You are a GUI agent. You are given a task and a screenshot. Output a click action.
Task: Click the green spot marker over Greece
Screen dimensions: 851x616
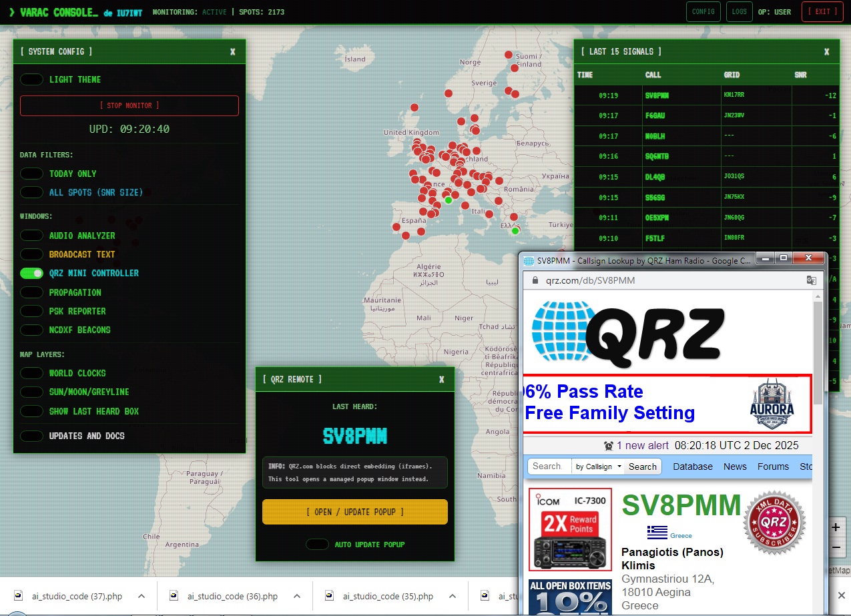pyautogui.click(x=515, y=231)
